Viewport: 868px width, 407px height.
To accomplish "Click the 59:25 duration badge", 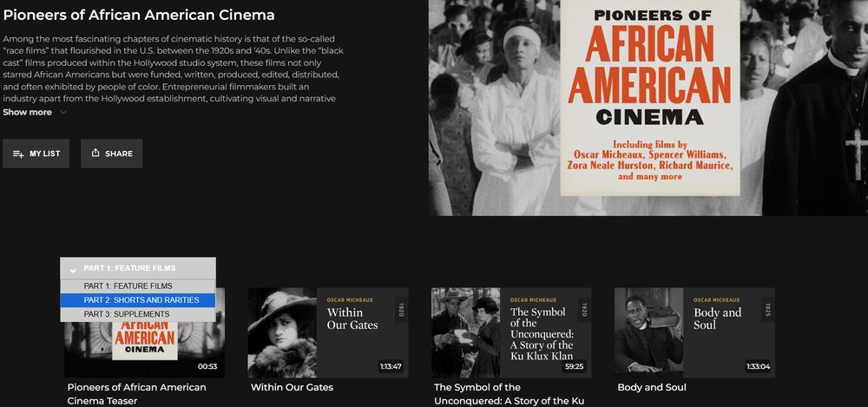I will coord(575,366).
